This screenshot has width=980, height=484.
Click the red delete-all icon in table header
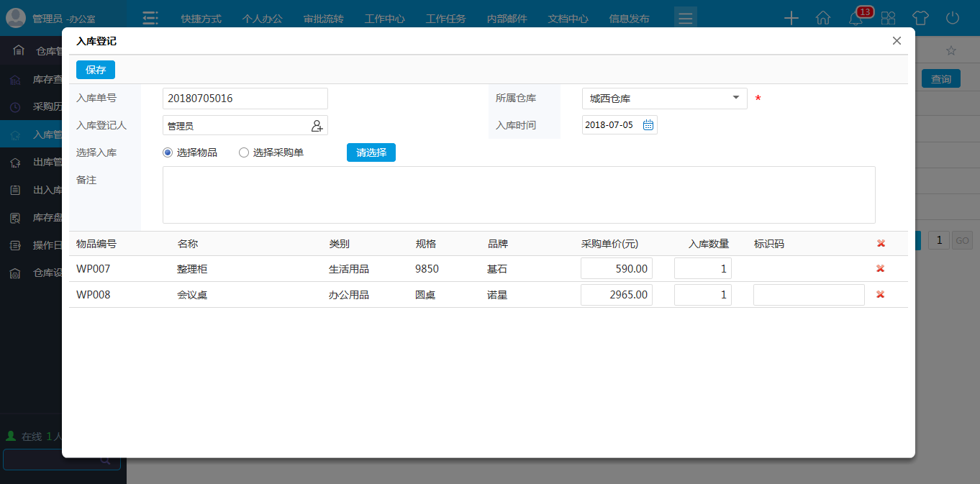(881, 244)
